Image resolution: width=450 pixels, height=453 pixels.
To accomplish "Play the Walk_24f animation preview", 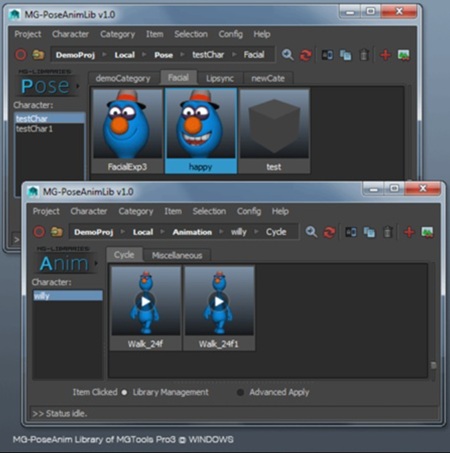I will pyautogui.click(x=145, y=301).
